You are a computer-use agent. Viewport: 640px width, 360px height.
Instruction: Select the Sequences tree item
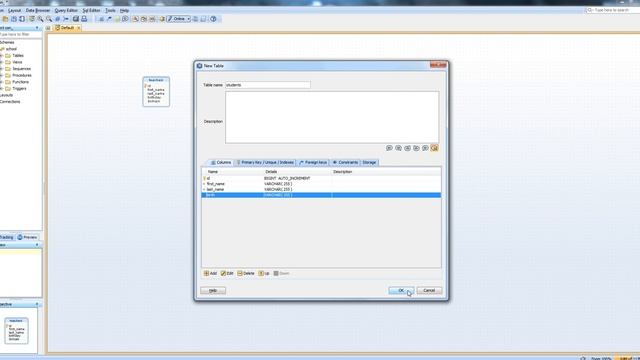tap(22, 69)
